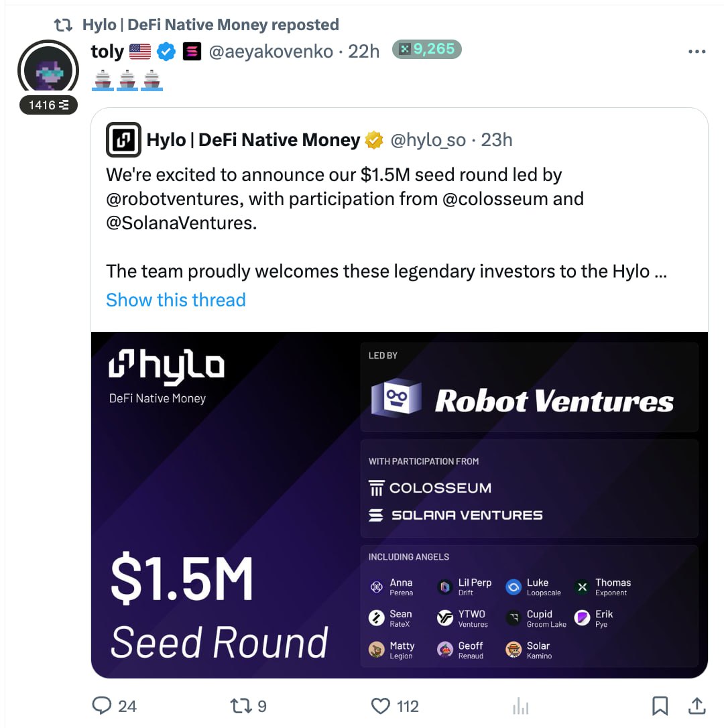Open the @hylo_so handle
The image size is (724, 728).
[428, 139]
